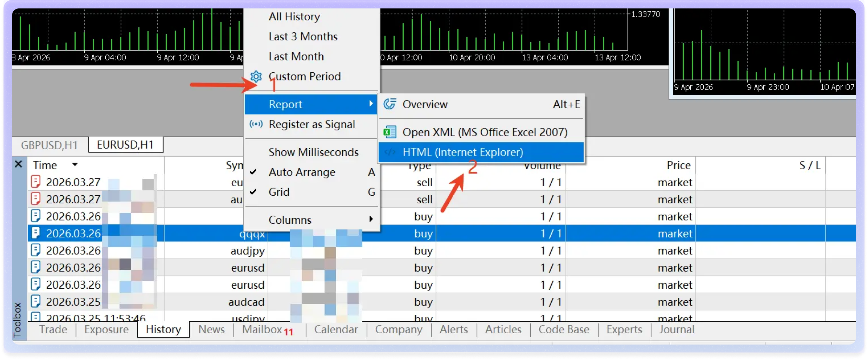The image size is (868, 360).
Task: Open the Trade tab
Action: [53, 329]
